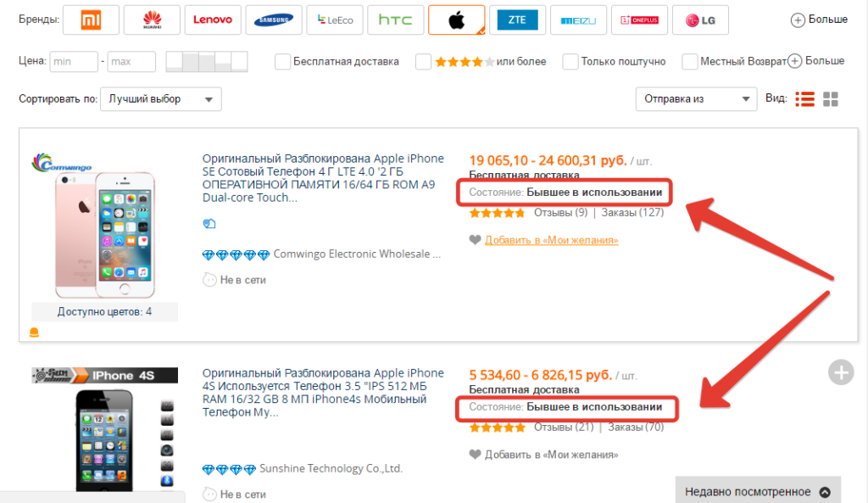View the iPhone 4S Отзывы (21)

[x=563, y=428]
